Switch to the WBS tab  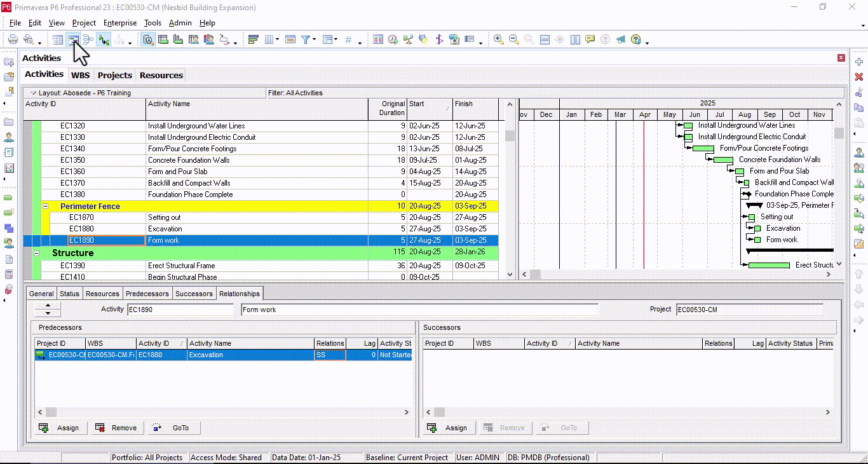(x=81, y=75)
